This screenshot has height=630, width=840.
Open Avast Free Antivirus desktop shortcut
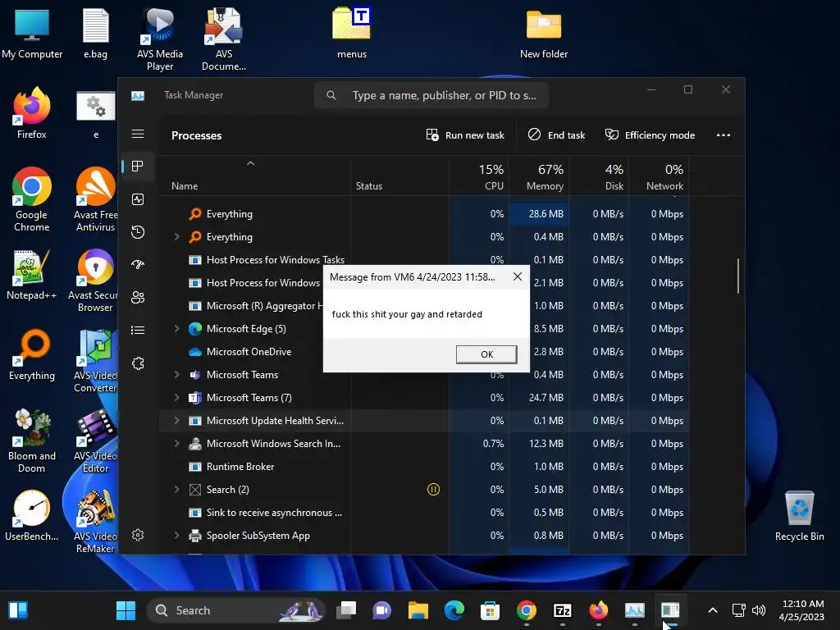[95, 199]
